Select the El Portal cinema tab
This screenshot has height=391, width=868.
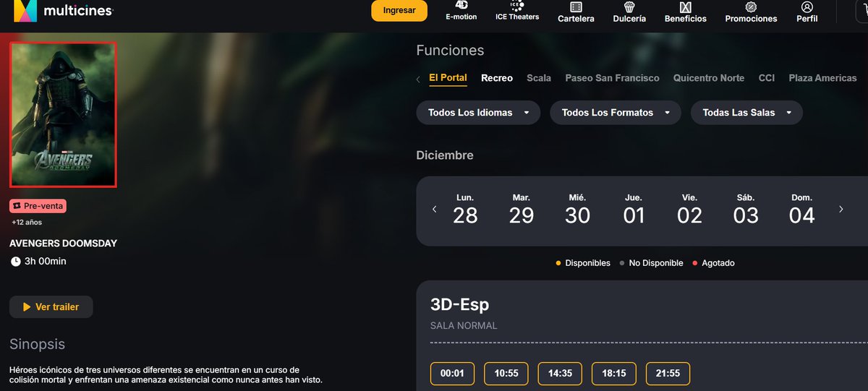pyautogui.click(x=448, y=78)
